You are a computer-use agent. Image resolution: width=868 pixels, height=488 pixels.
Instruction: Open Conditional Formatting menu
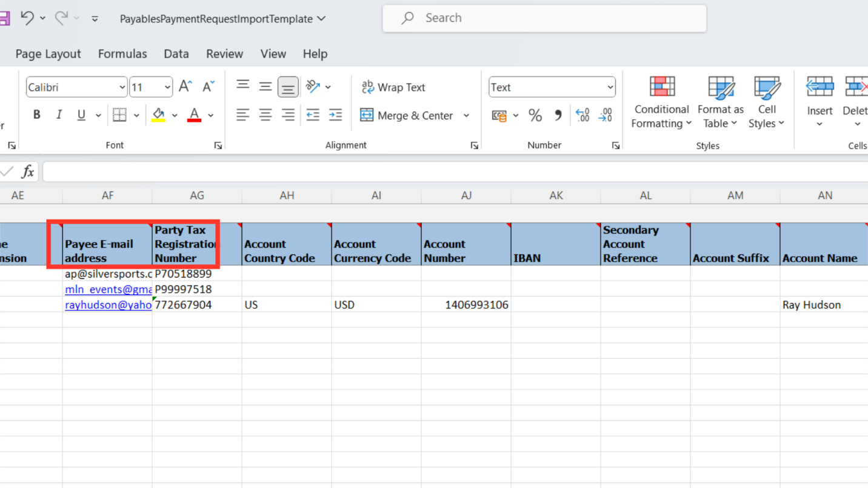661,103
